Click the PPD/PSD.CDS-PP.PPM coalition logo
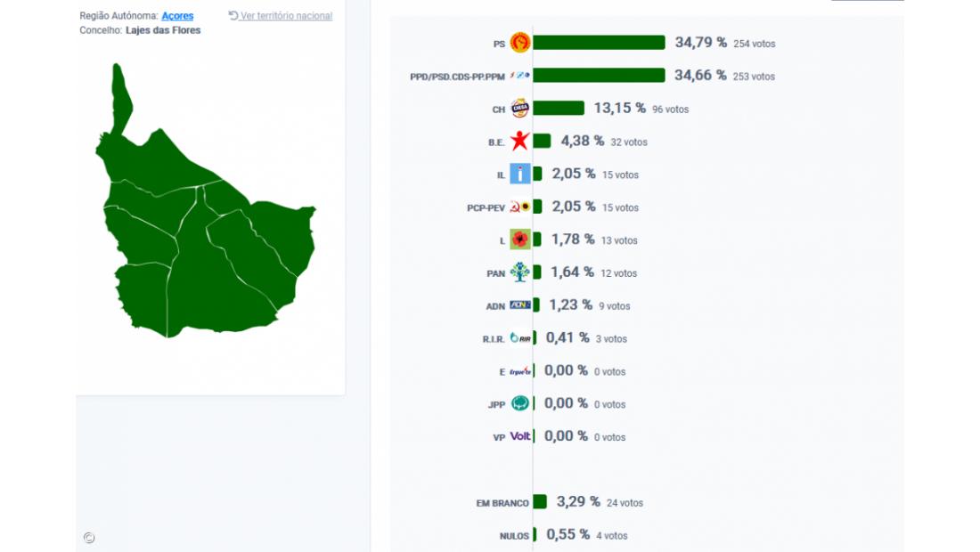Screen dimensions: 980x552 (x=519, y=76)
